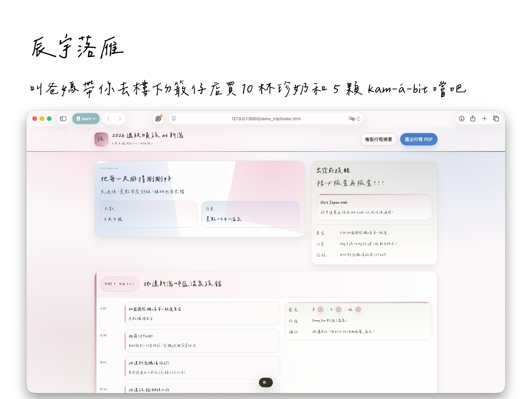
Task: Toggle off the 晚 dinner marker
Action: pyautogui.click(x=359, y=310)
